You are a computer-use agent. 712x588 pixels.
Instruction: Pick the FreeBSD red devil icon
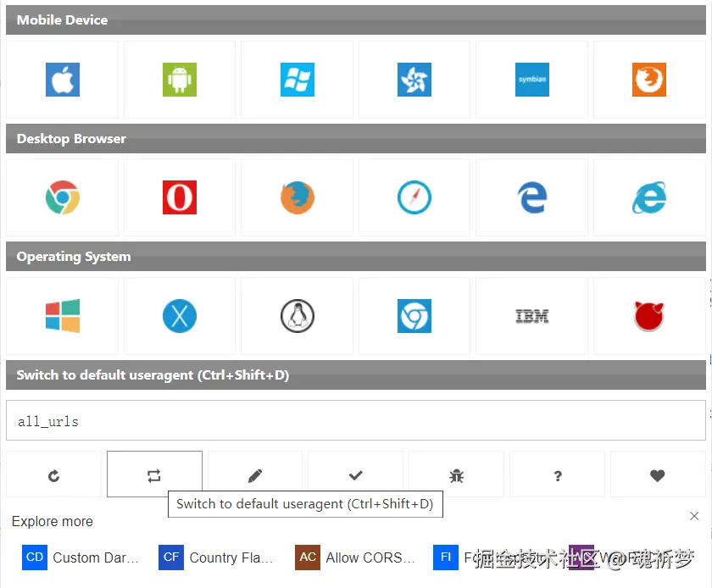pos(649,316)
